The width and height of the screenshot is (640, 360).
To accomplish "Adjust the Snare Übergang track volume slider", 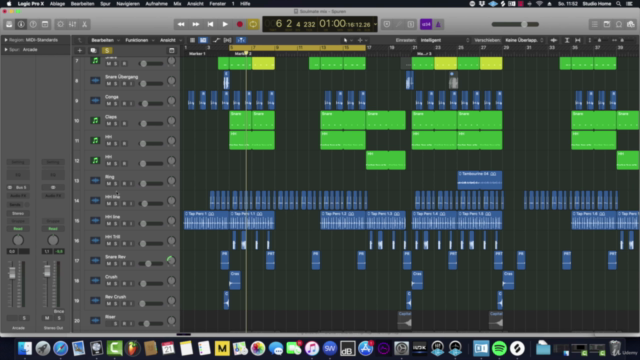I will point(150,84).
